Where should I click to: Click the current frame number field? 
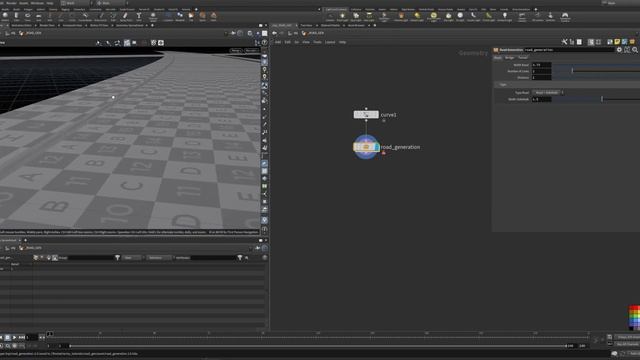point(32,338)
